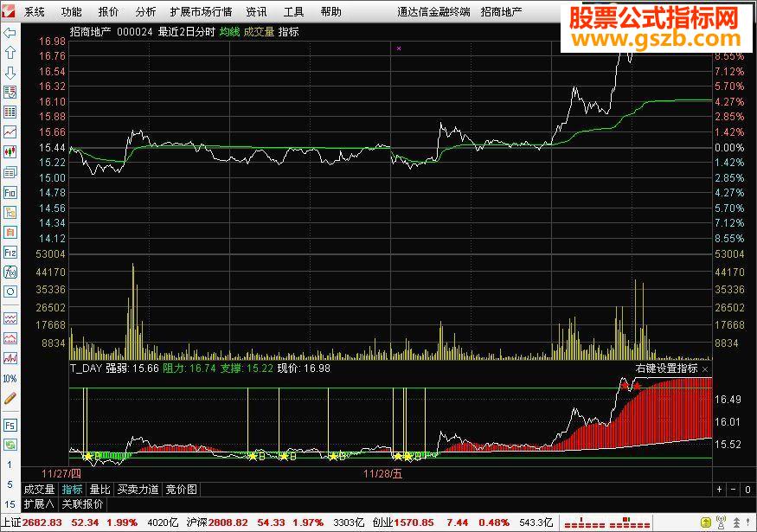Select the 1 minute period in sidebar
The width and height of the screenshot is (757, 532).
click(x=10, y=465)
